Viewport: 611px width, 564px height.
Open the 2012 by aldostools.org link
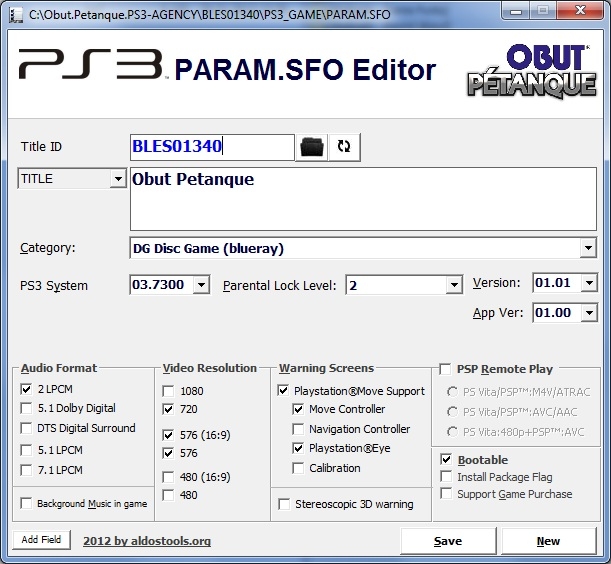click(147, 541)
